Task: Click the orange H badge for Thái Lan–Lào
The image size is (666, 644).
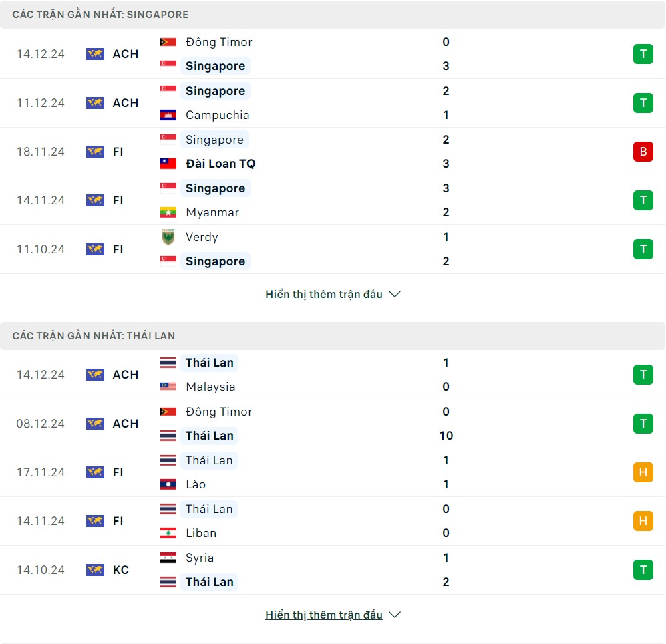Action: [x=643, y=472]
